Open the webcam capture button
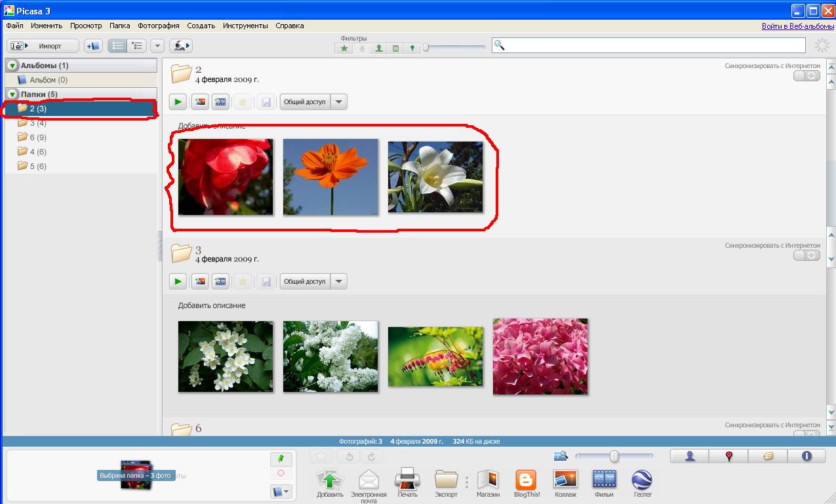 (x=181, y=46)
